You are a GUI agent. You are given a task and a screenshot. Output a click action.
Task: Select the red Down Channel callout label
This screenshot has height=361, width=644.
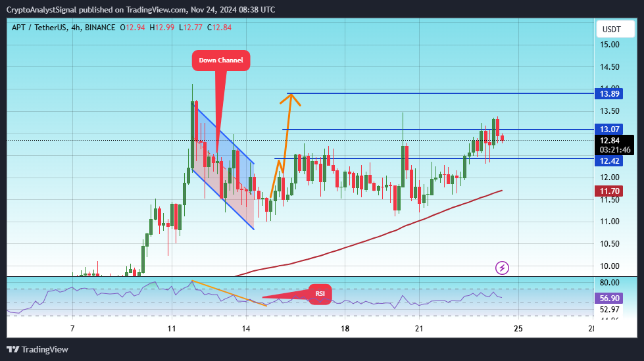220,60
